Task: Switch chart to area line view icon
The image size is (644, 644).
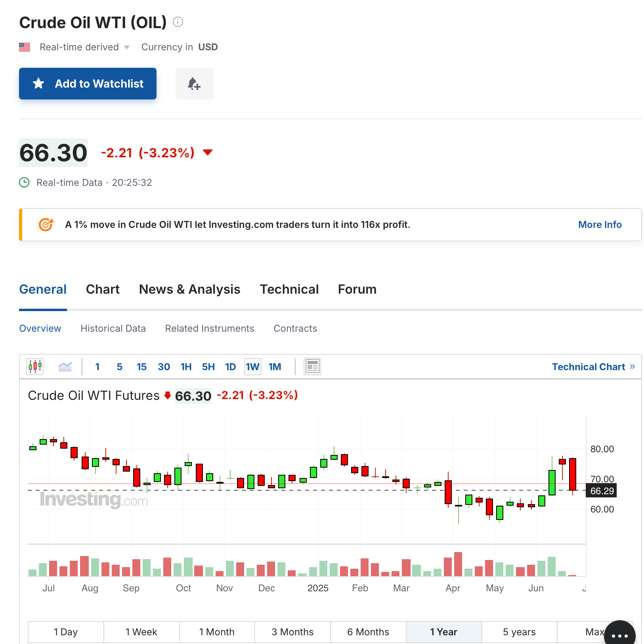Action: point(65,367)
